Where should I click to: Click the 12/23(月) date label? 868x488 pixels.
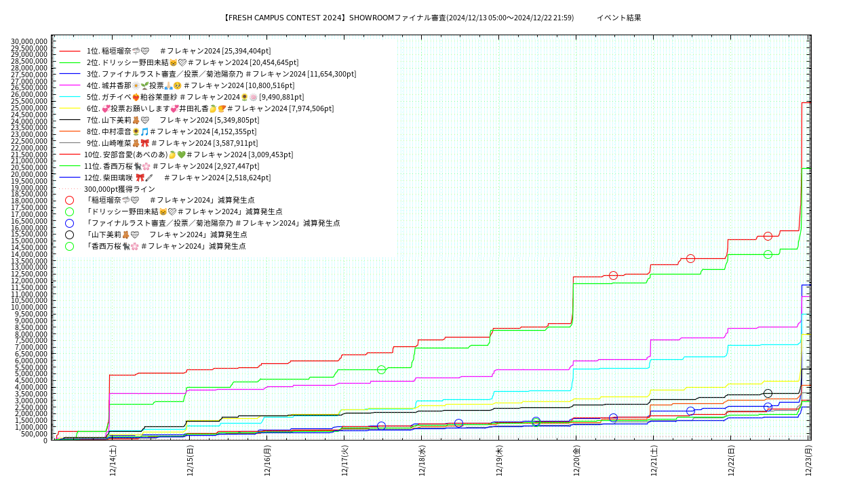[808, 461]
